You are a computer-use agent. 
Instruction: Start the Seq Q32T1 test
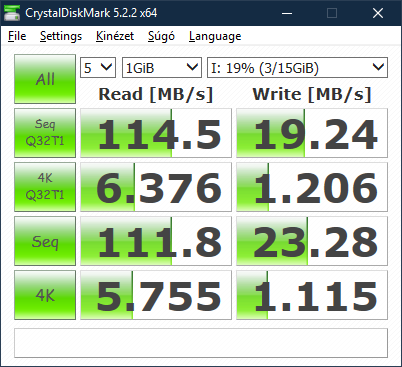45,133
